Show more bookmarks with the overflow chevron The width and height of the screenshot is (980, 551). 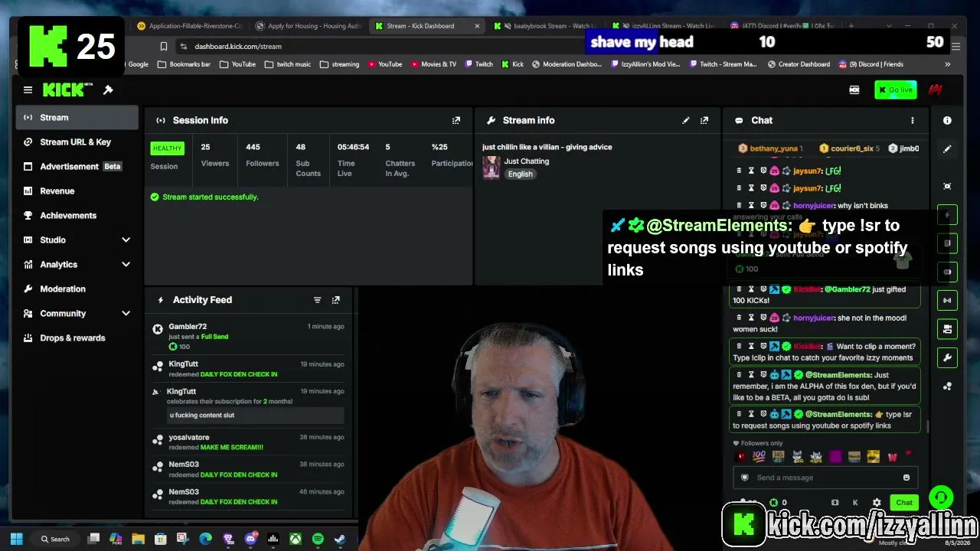coord(947,64)
